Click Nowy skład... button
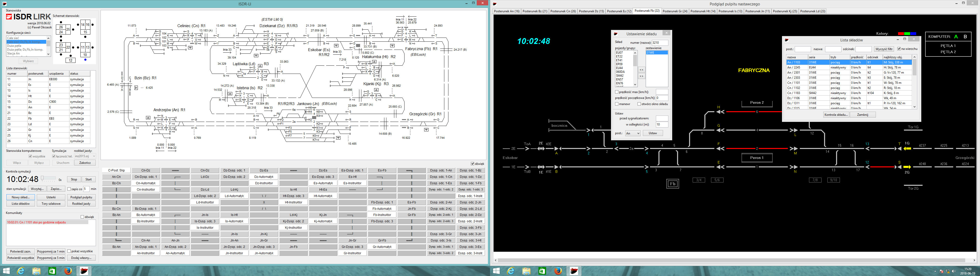 (20, 198)
